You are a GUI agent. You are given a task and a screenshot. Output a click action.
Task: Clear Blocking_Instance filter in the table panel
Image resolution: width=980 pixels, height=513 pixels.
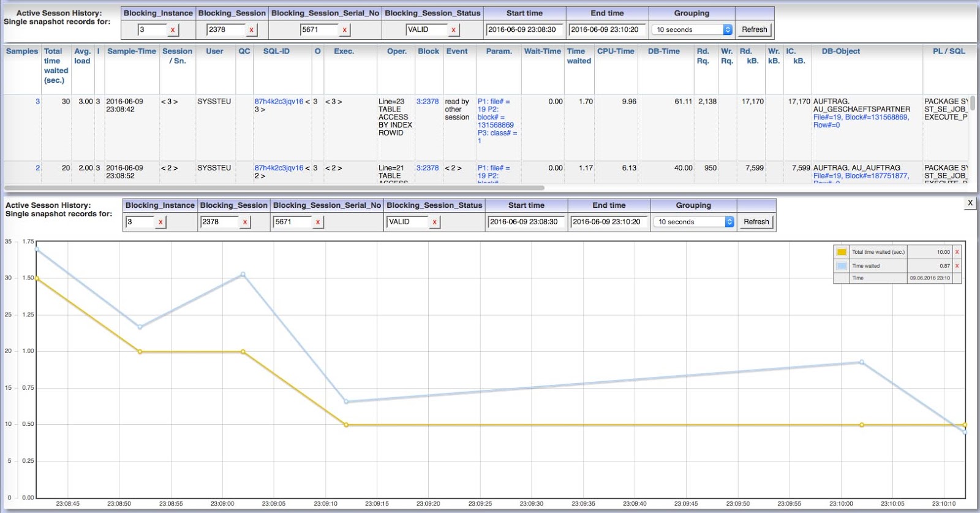pos(173,29)
